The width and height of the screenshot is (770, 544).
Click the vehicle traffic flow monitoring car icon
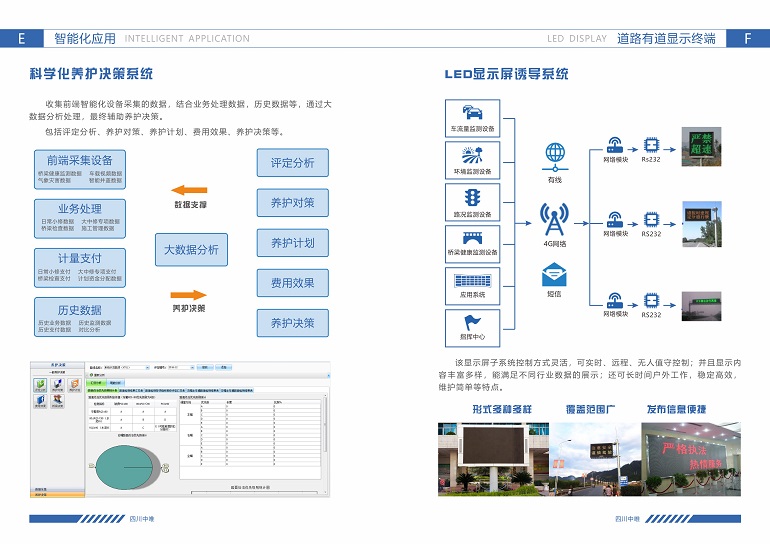click(472, 112)
